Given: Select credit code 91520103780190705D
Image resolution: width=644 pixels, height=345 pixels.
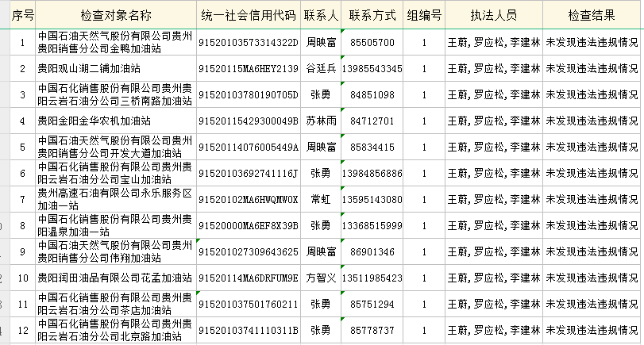Looking at the screenshot, I should tap(249, 94).
